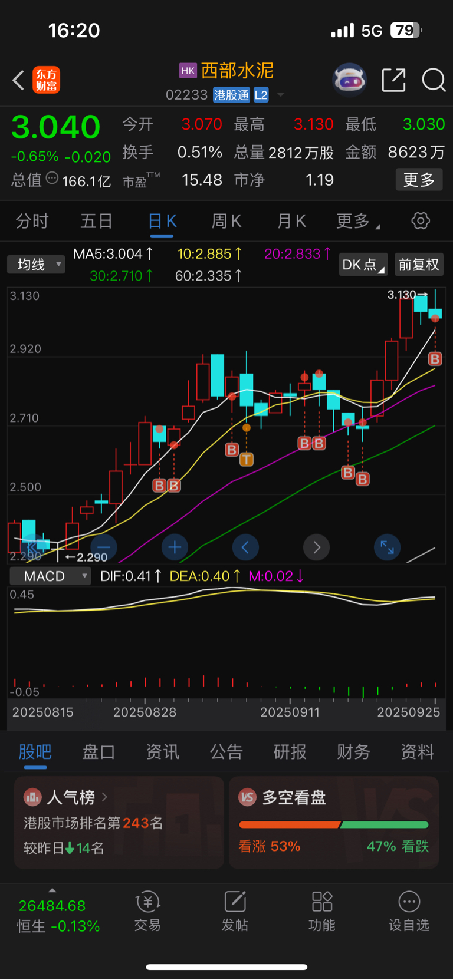Tap the 总值 info face icon

point(52,179)
